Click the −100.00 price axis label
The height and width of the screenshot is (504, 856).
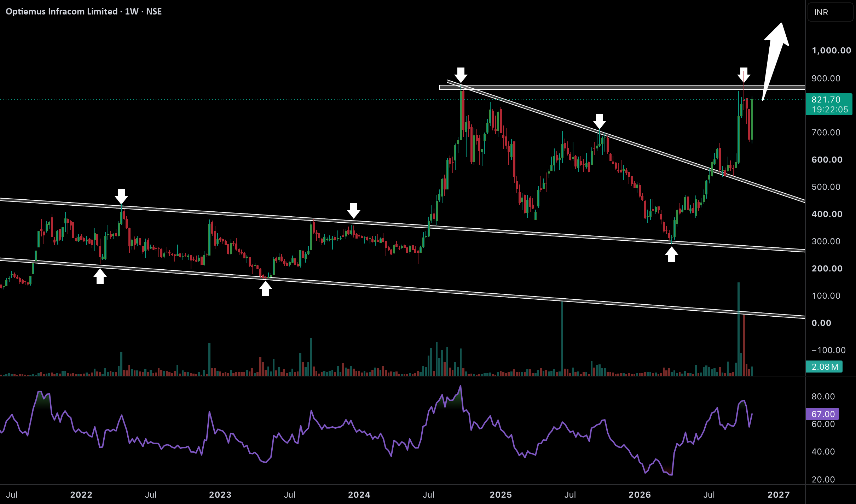coord(828,350)
